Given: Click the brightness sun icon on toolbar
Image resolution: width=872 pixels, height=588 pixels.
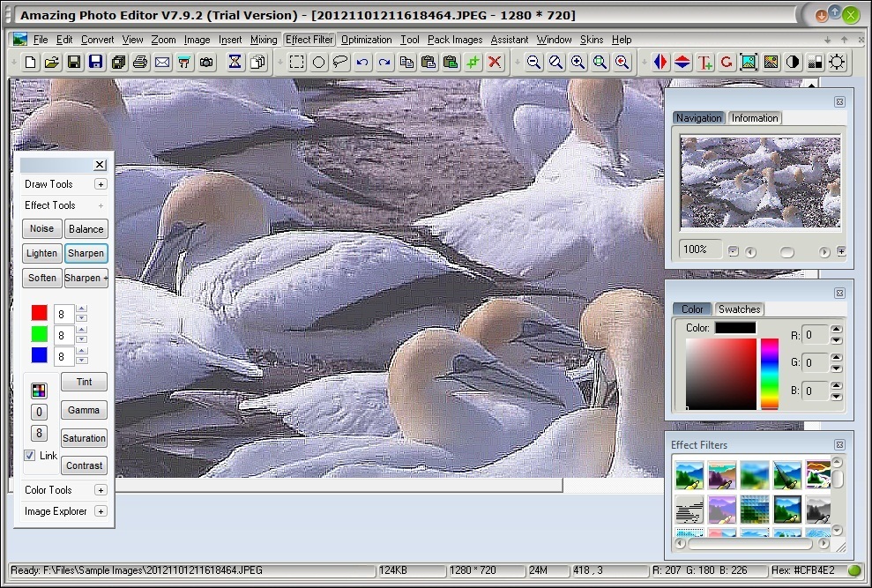Looking at the screenshot, I should [835, 62].
